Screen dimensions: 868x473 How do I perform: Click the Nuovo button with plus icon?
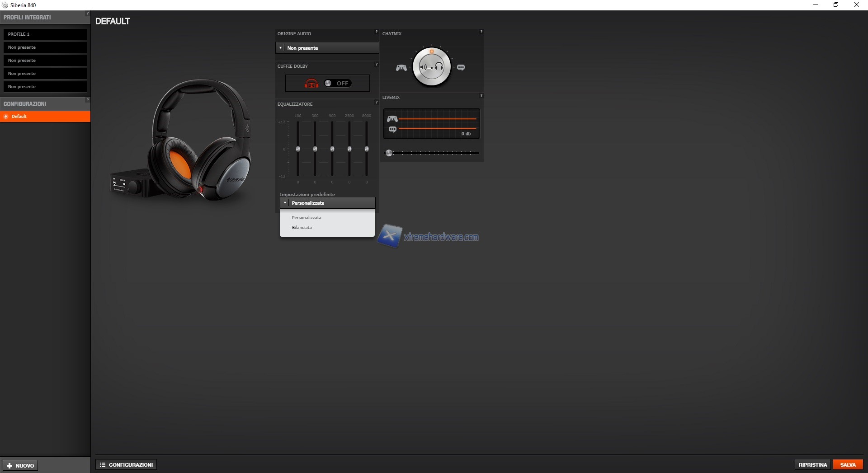[20, 465]
